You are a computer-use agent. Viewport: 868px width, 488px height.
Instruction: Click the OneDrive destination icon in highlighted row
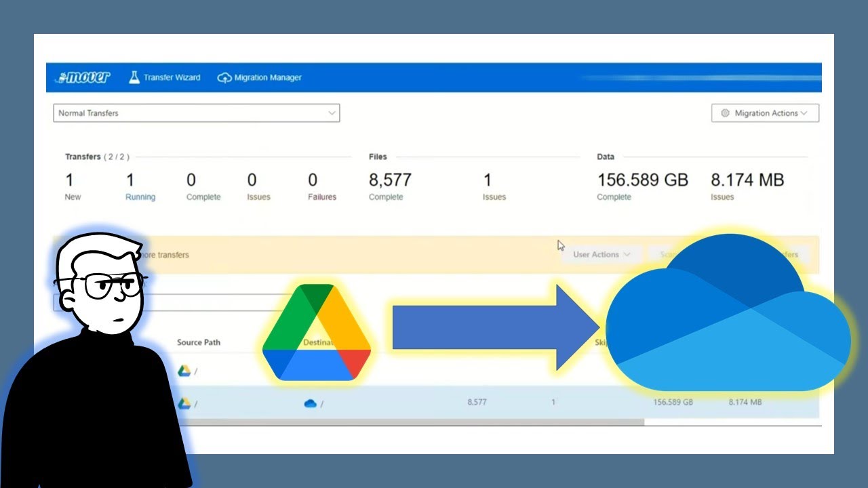[311, 403]
